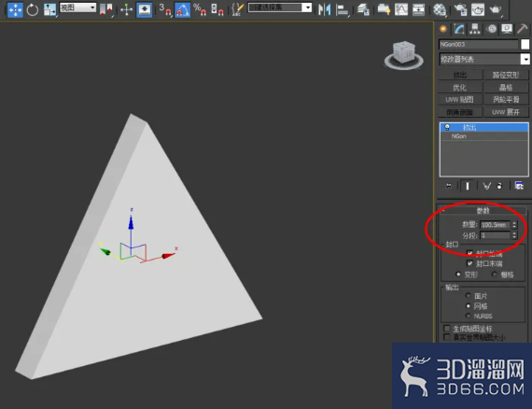Open the Curve Editor icon

coord(401,9)
